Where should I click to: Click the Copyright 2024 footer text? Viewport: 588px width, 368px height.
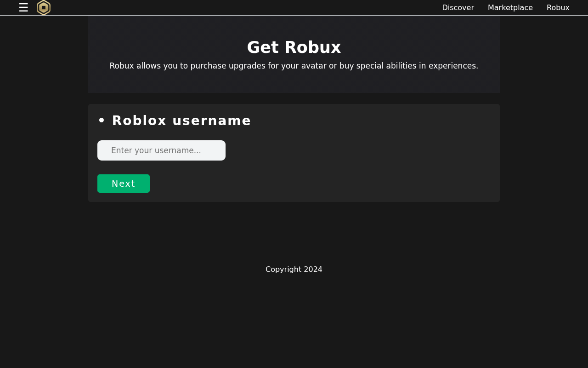click(294, 270)
